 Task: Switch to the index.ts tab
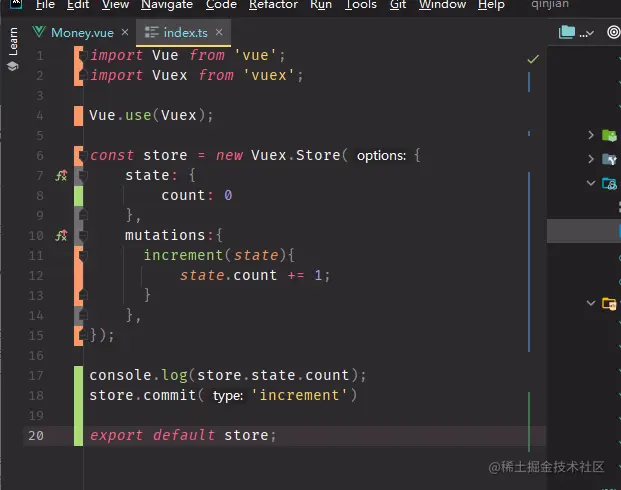185,32
